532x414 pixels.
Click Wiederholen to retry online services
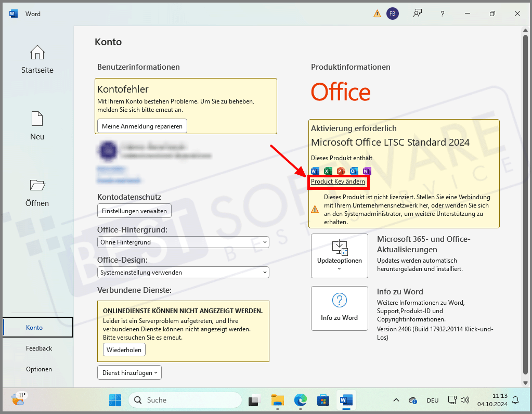pyautogui.click(x=124, y=350)
